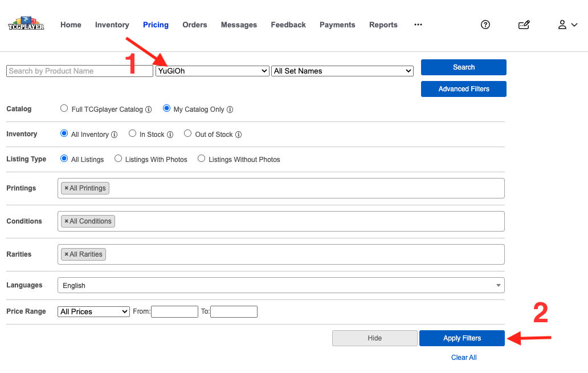This screenshot has height=373, width=588.
Task: Open the Payments menu item
Action: [x=337, y=25]
